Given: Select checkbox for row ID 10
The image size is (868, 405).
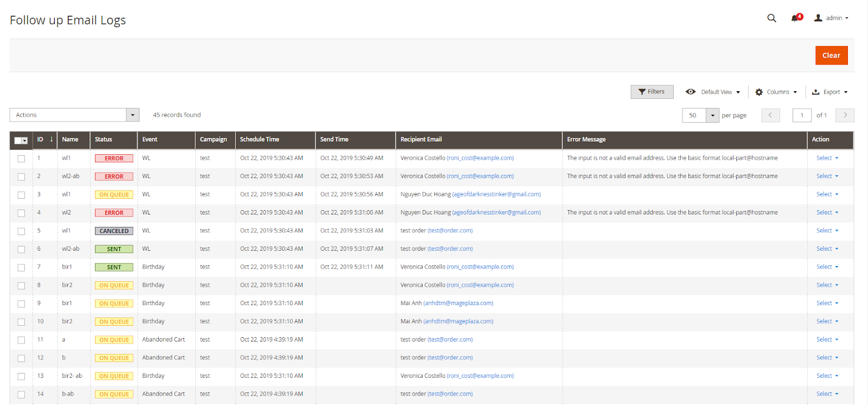Looking at the screenshot, I should 21,322.
